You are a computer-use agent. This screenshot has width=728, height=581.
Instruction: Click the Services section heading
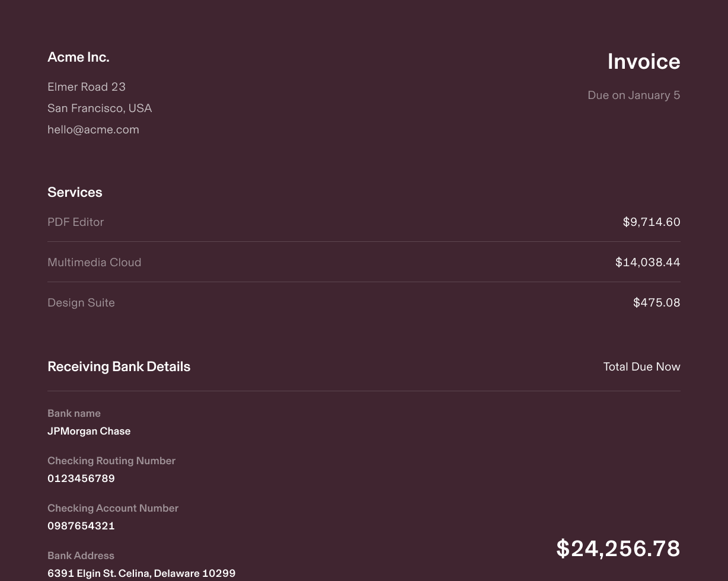tap(75, 193)
